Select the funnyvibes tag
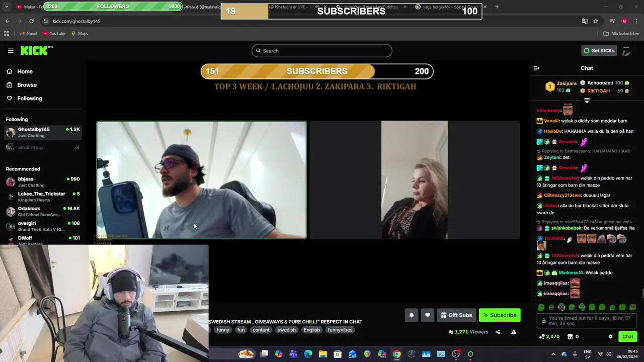Viewport: 644px width, 362px height. (340, 330)
